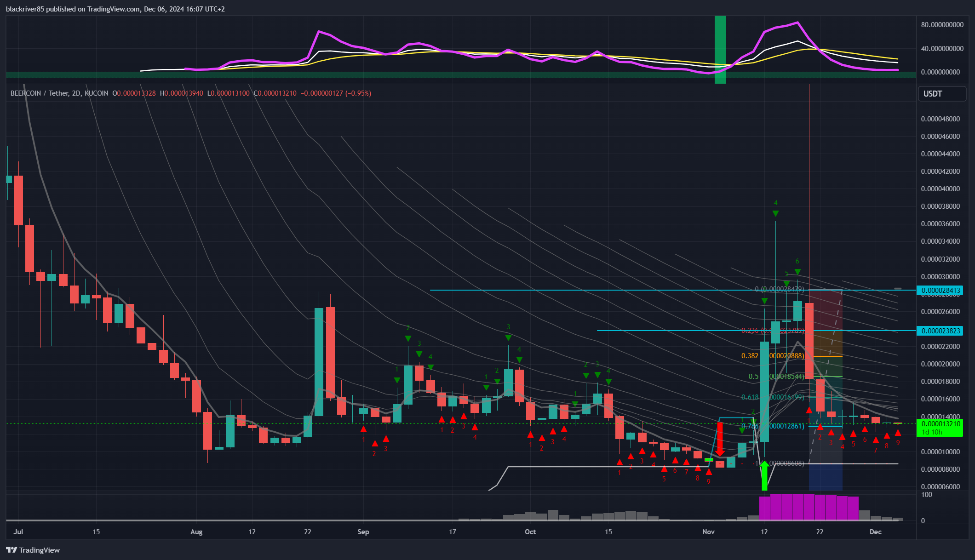The width and height of the screenshot is (975, 560).
Task: Click the Aug label on time axis
Action: point(196,532)
